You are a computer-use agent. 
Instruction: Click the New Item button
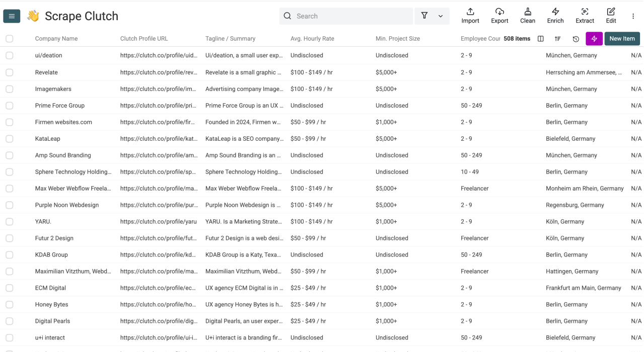(622, 39)
